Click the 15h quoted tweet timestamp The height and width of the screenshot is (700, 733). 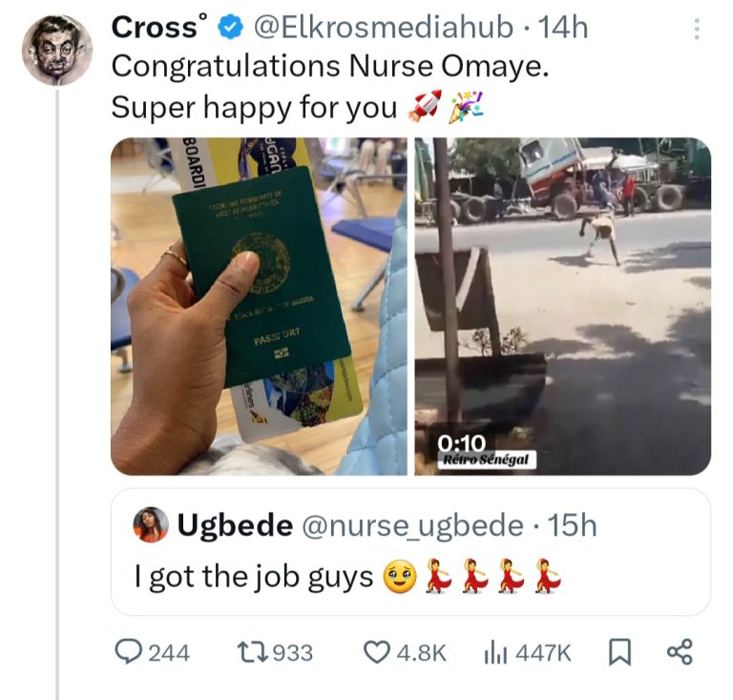coord(575,525)
